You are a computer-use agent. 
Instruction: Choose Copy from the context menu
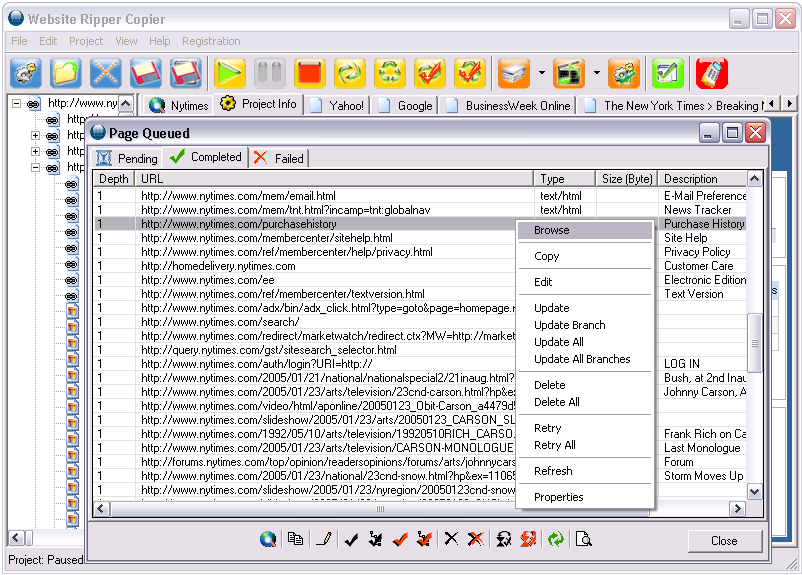(585, 256)
